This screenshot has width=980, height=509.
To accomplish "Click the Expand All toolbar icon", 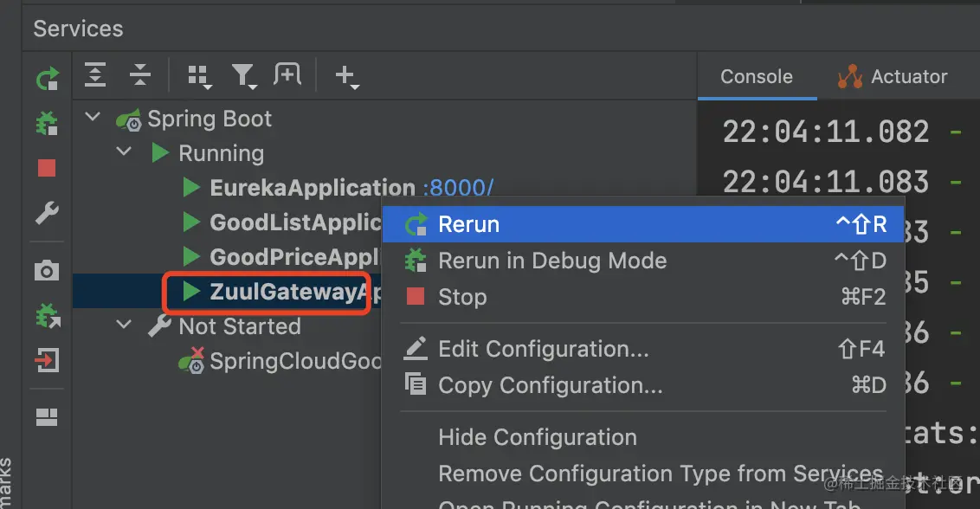I will (95, 76).
